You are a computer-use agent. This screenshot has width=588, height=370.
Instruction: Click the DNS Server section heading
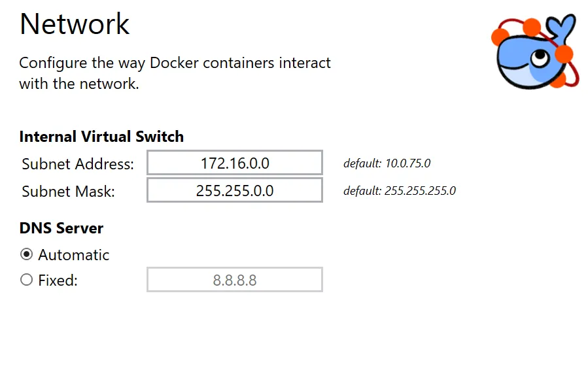point(61,228)
